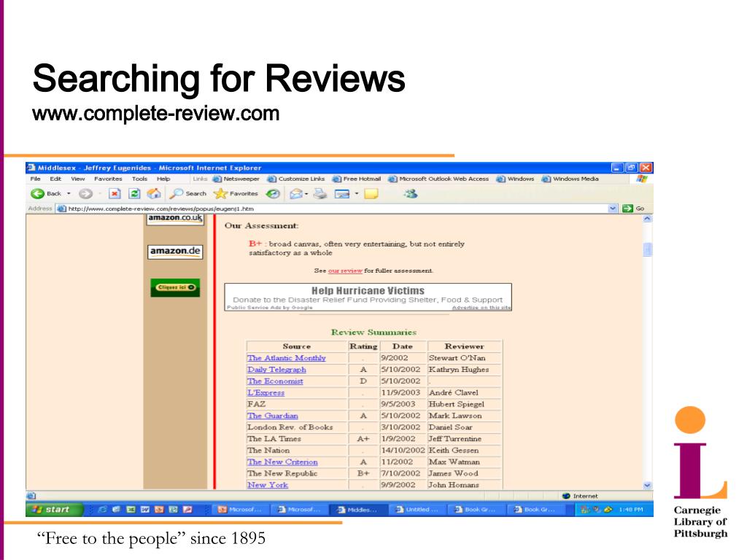747x560 pixels.
Task: Open Microsoft Outlook Web Access link
Action: coord(438,179)
